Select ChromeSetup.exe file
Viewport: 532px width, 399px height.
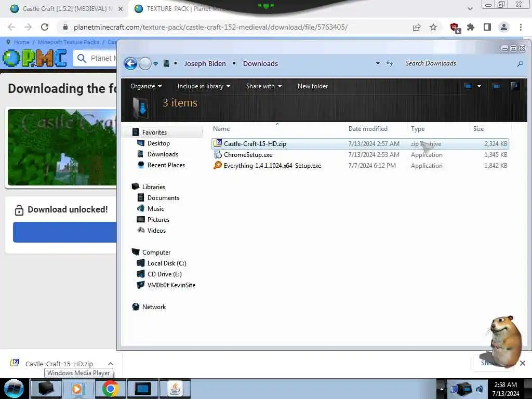[x=248, y=155]
